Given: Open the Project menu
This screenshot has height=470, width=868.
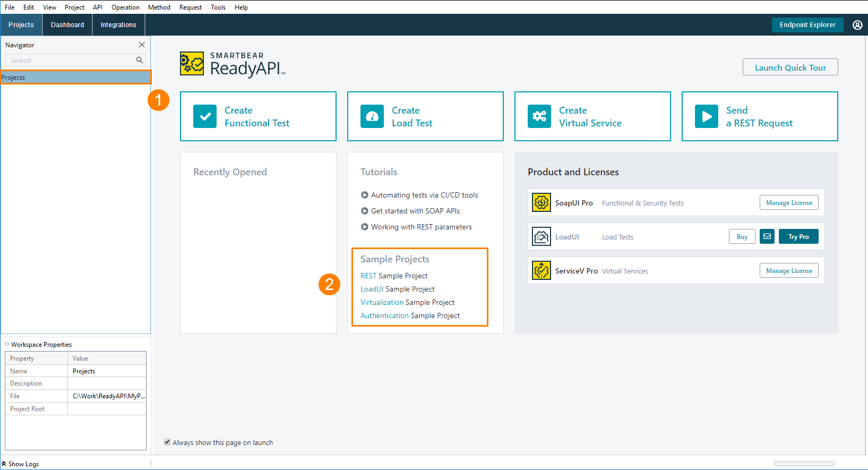Looking at the screenshot, I should click(x=74, y=7).
